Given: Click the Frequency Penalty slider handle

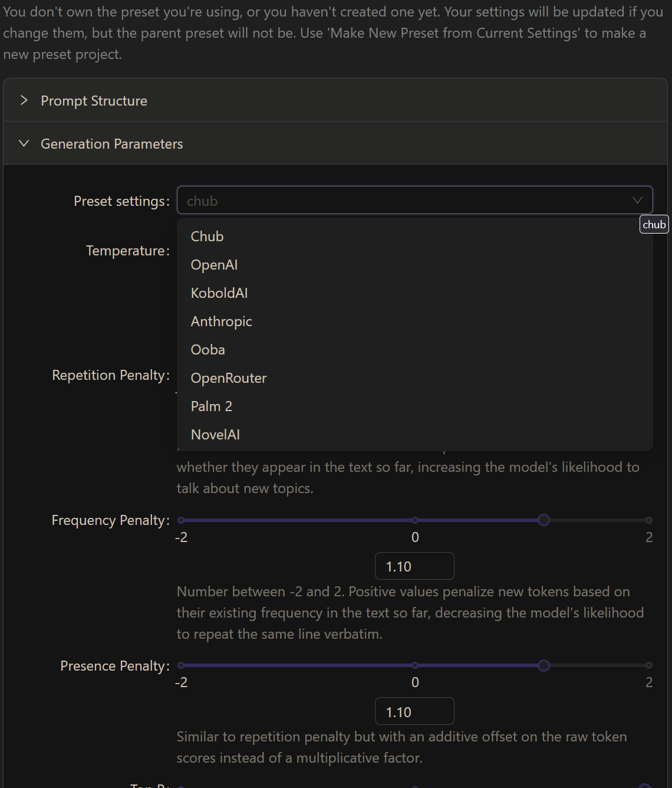Looking at the screenshot, I should [543, 520].
